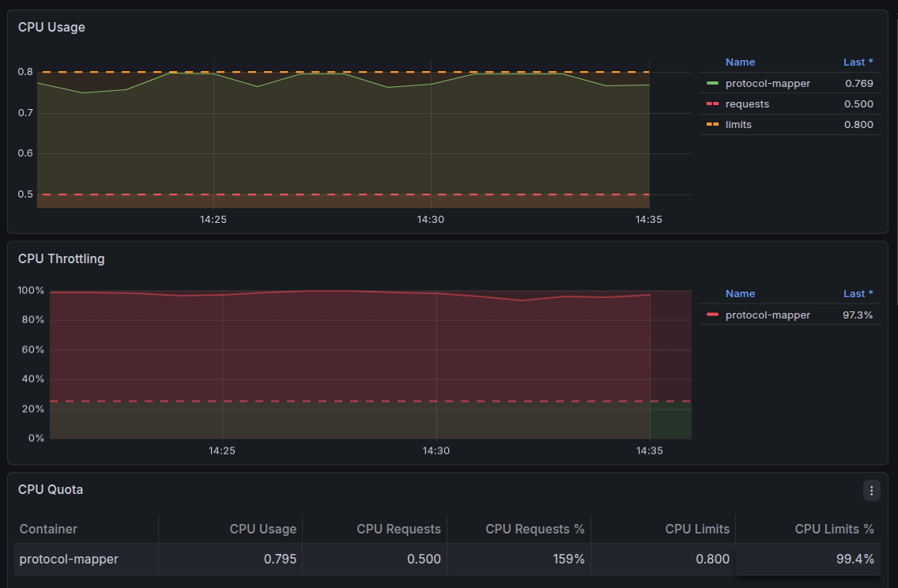Click orange dashed limits color swatch
The height and width of the screenshot is (588, 898).
pos(712,125)
